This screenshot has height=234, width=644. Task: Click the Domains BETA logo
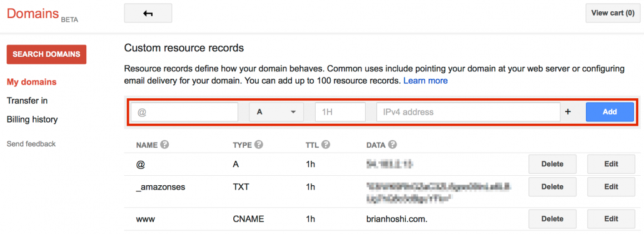(x=43, y=14)
